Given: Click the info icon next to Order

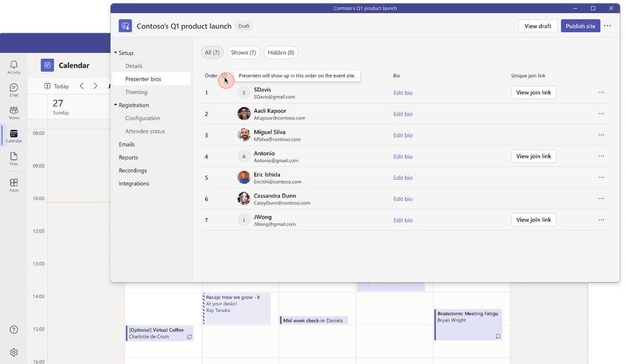Looking at the screenshot, I should point(224,75).
